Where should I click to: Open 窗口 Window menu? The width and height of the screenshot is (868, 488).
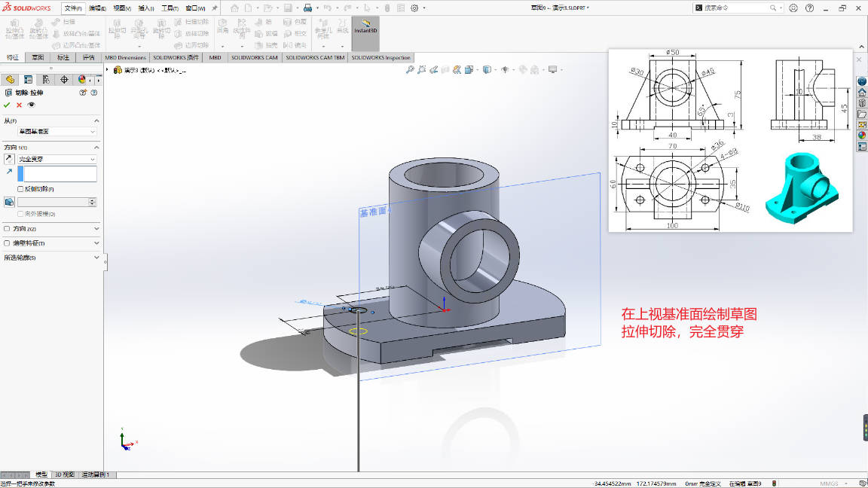click(x=195, y=8)
